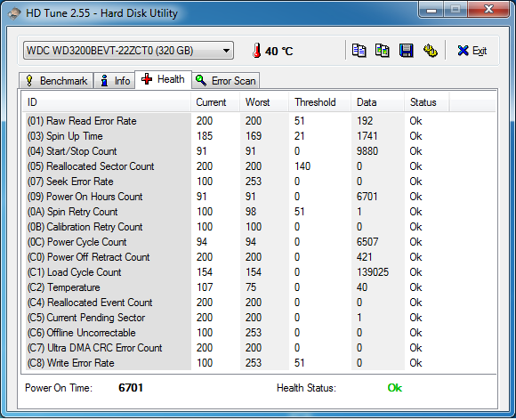This screenshot has width=516, height=420.
Task: Sort by the ID column header
Action: coord(106,102)
